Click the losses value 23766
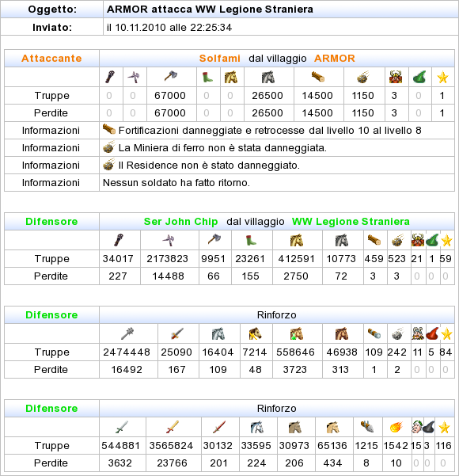The image size is (459, 476). 172,463
